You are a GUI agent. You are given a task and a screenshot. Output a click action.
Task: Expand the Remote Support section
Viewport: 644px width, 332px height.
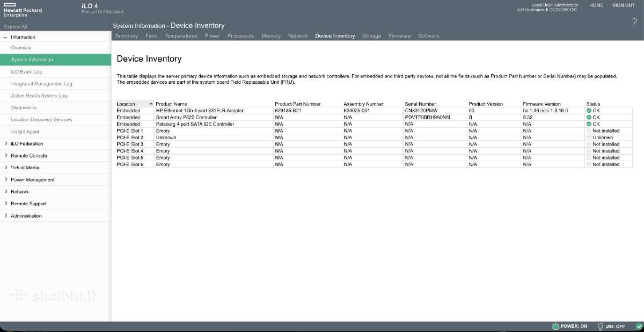point(5,204)
